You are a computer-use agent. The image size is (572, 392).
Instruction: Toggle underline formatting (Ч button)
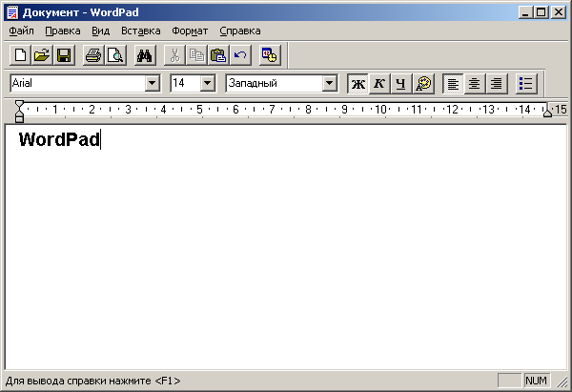(401, 84)
